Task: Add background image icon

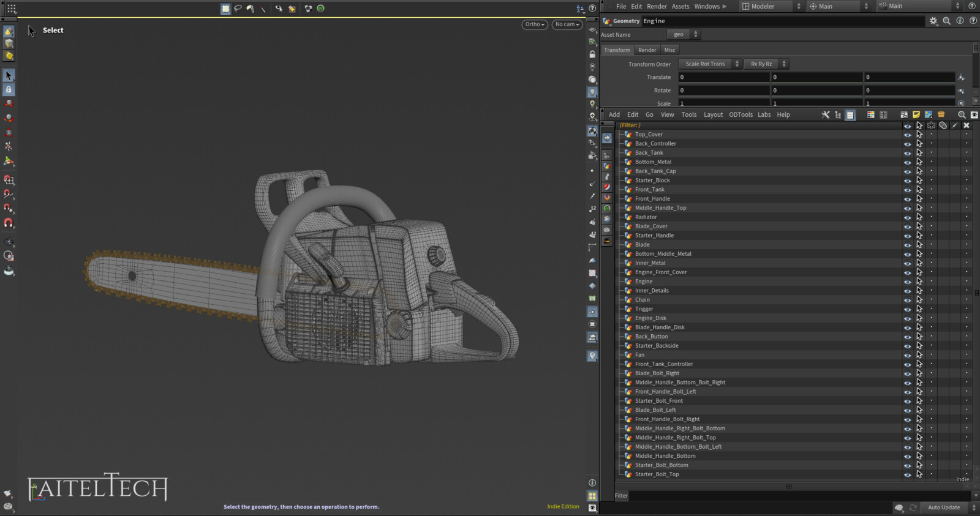Action: tap(929, 115)
